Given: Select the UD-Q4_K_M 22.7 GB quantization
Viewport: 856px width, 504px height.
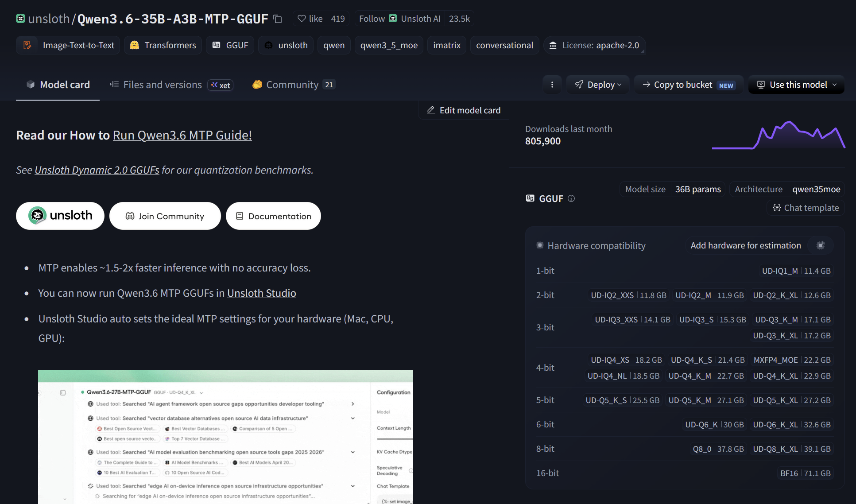Looking at the screenshot, I should coord(706,376).
